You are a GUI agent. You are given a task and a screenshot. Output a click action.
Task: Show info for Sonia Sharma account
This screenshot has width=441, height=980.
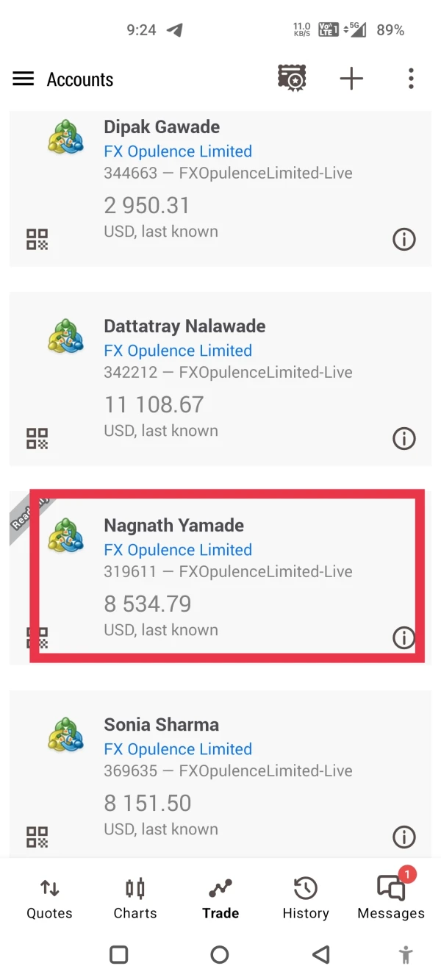pos(404,837)
